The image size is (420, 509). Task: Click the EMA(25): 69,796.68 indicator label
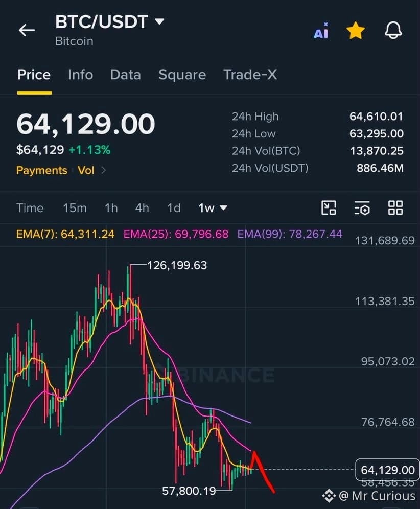tap(176, 234)
